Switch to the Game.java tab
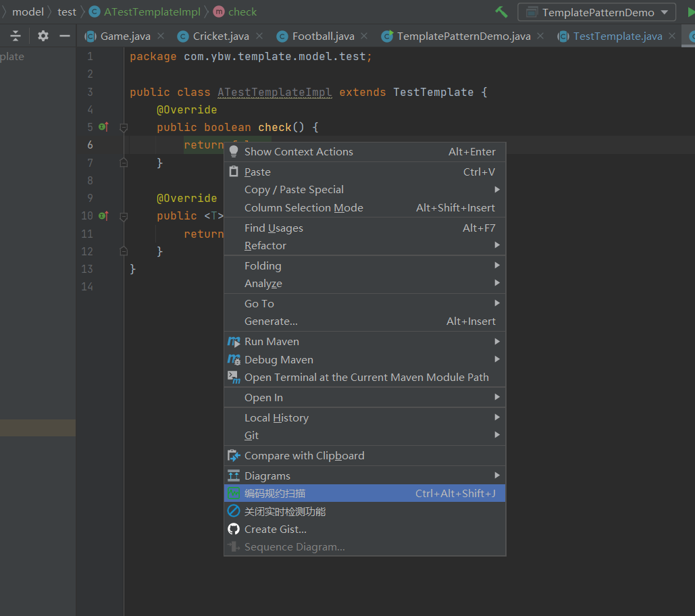 tap(126, 36)
